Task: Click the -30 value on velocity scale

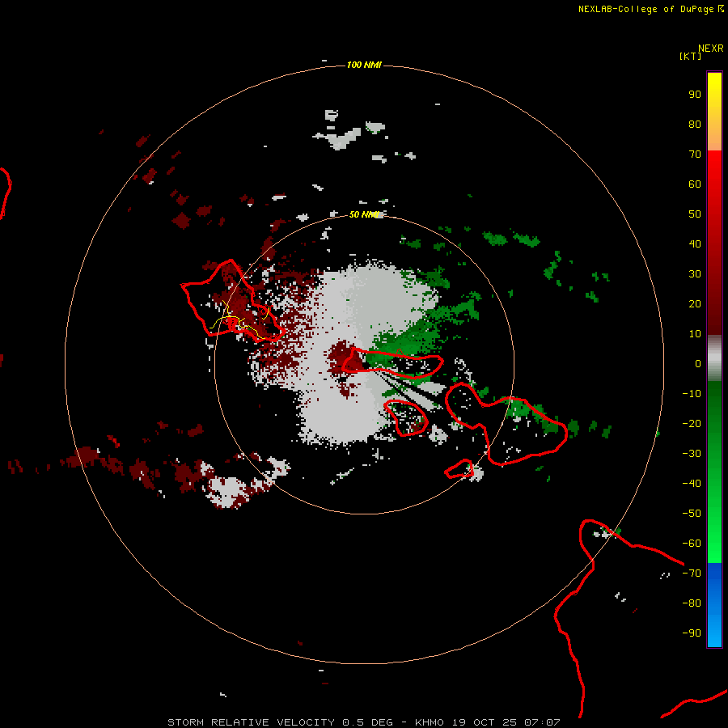Action: (x=692, y=454)
